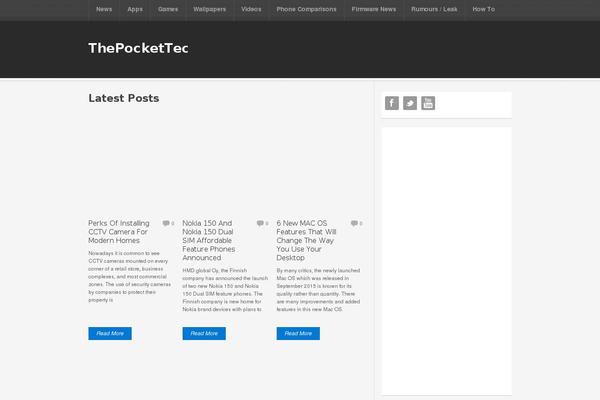
Task: Click Read More under MAC OS post
Action: coord(298,333)
